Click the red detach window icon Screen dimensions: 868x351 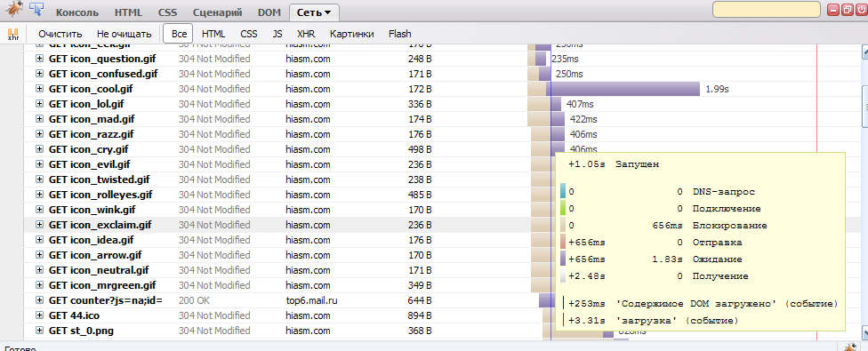tap(847, 10)
